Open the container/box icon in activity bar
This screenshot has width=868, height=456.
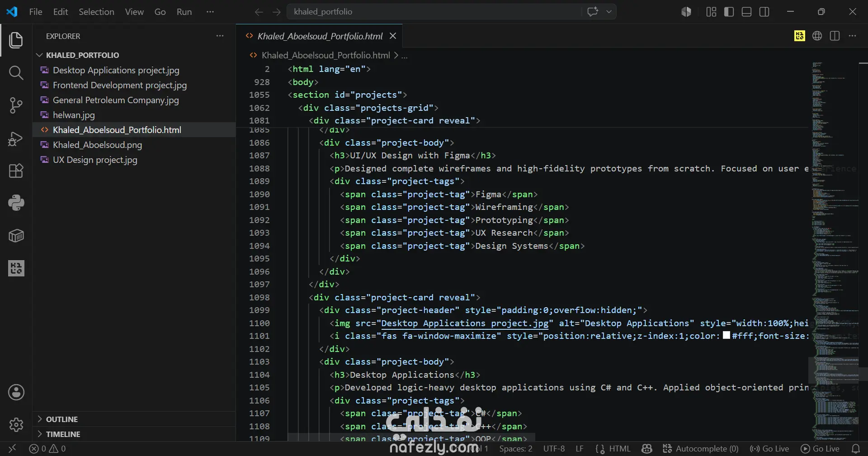tap(16, 236)
